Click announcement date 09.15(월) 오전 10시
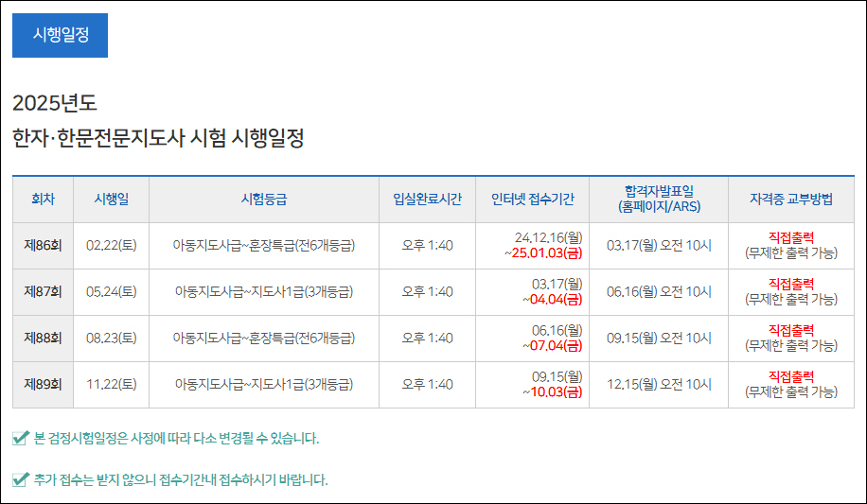 pos(659,339)
